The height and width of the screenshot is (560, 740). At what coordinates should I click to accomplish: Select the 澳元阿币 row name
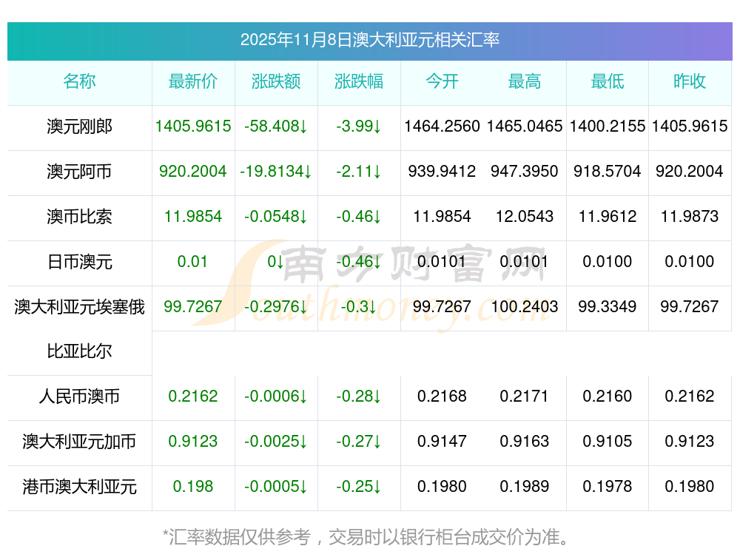point(79,172)
